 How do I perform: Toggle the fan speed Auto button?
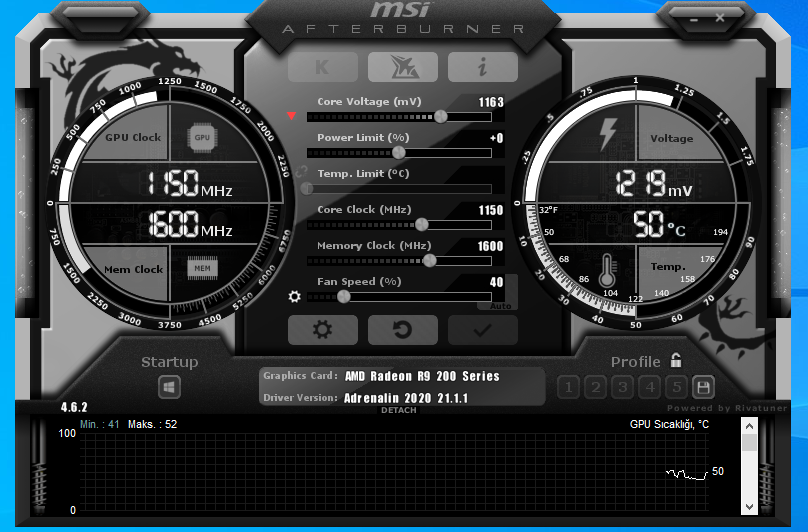[x=500, y=306]
